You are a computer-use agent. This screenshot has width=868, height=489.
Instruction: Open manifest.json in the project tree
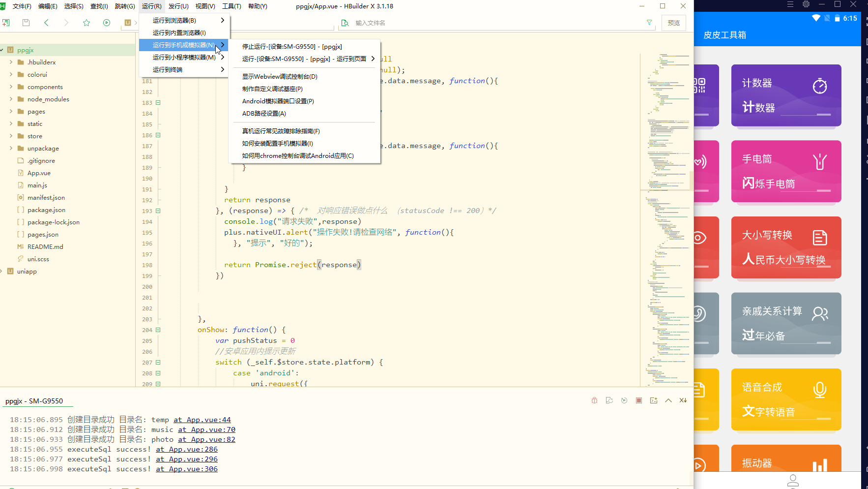[x=46, y=198]
